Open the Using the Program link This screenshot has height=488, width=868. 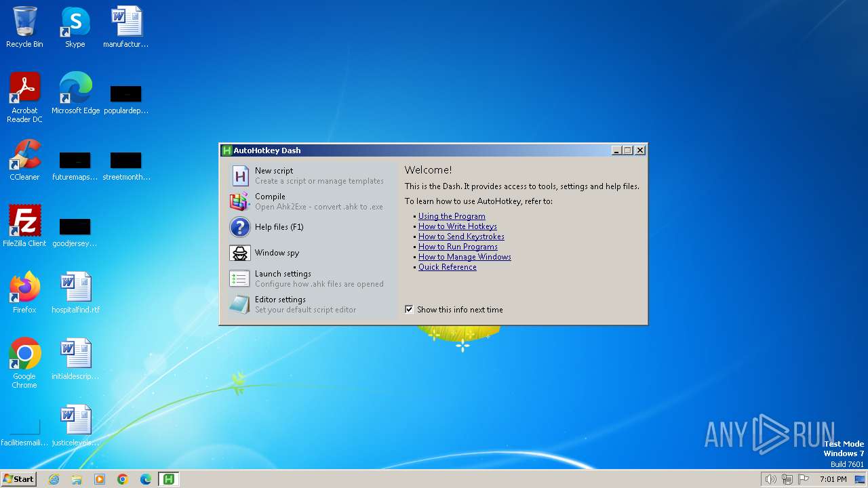coord(452,216)
